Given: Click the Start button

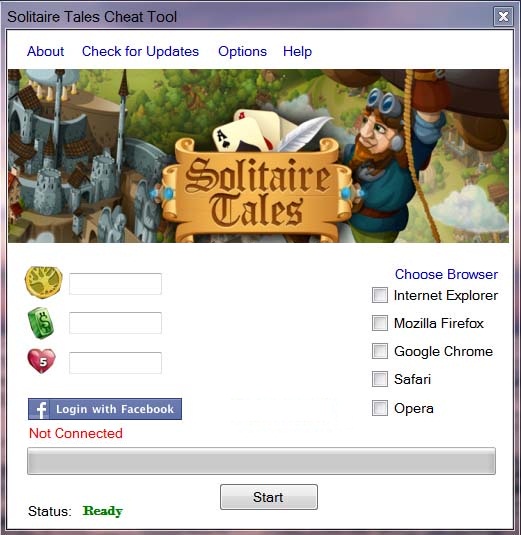Looking at the screenshot, I should click(269, 497).
